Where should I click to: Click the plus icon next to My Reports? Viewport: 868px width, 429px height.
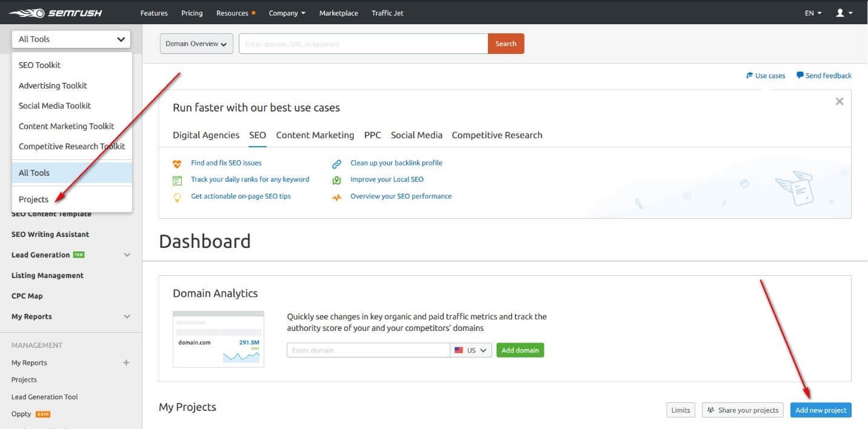click(126, 362)
